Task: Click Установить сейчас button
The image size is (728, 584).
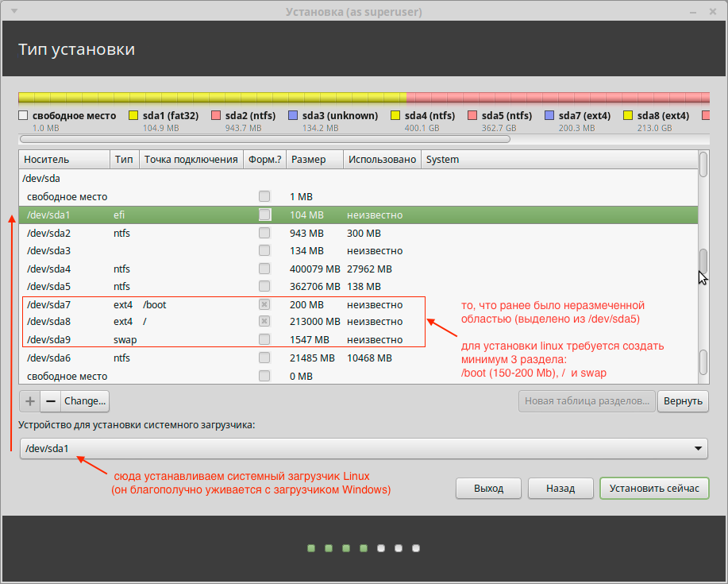Action: click(654, 489)
